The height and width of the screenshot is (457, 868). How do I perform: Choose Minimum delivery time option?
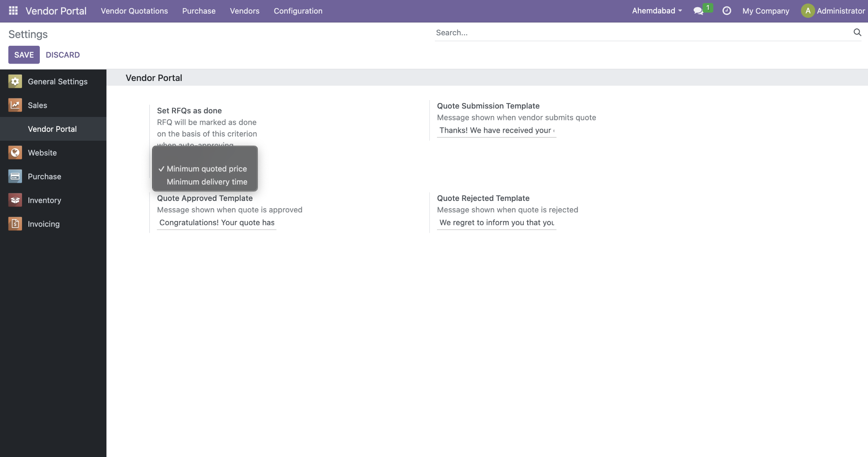[205, 182]
